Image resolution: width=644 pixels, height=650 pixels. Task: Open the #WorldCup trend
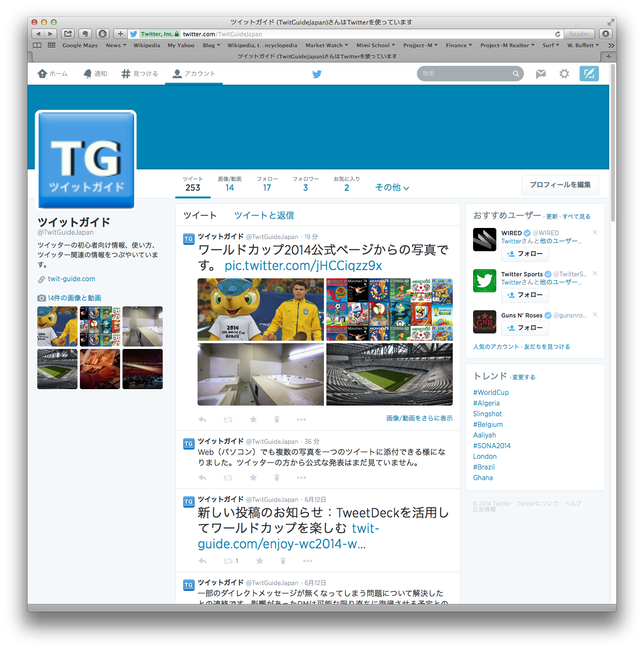tap(491, 393)
